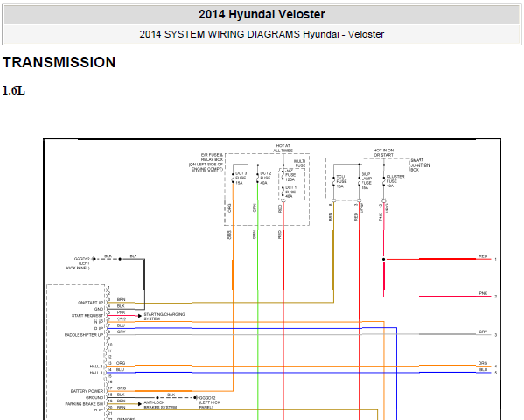Click the '2014 Hyundai Veloster' title
Screen dimensions: 524x420
(x=262, y=14)
